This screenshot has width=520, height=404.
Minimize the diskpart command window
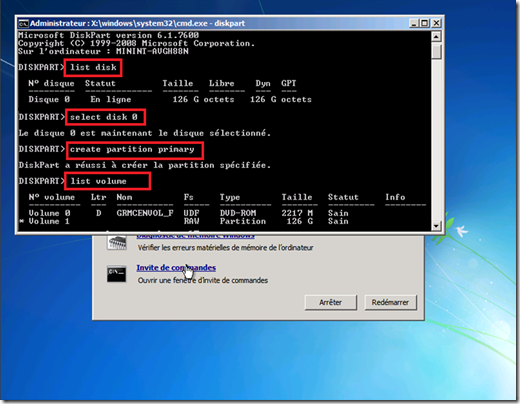tap(414, 23)
